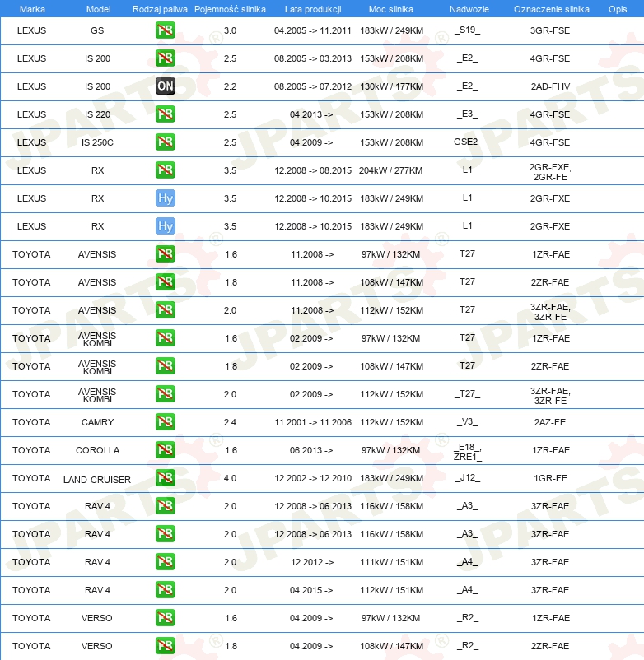Click the petrol icon in the Toyota Corolla row
The height and width of the screenshot is (660, 644).
click(165, 450)
